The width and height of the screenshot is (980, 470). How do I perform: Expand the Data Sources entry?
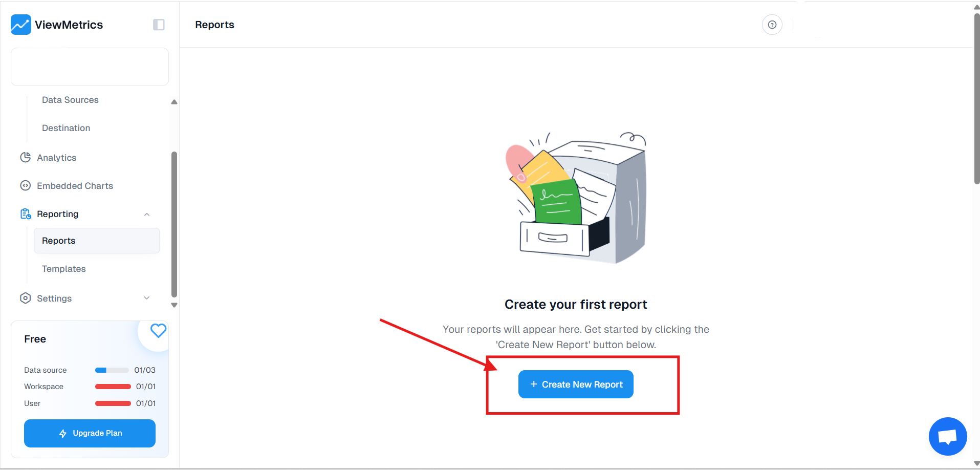pyautogui.click(x=70, y=100)
